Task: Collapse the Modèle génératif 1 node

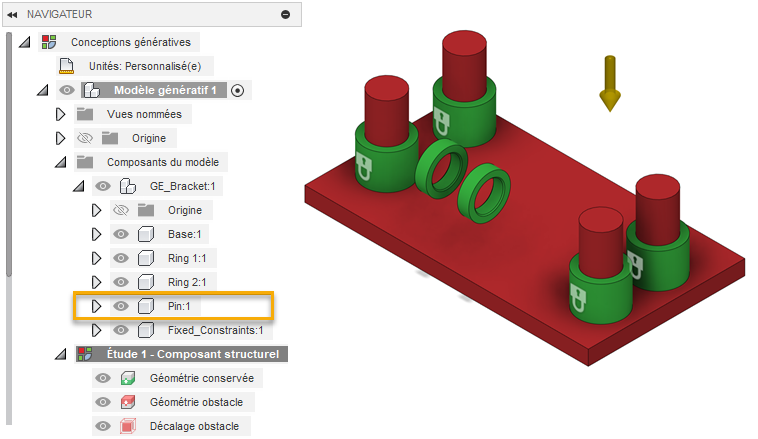Action: pos(43,90)
